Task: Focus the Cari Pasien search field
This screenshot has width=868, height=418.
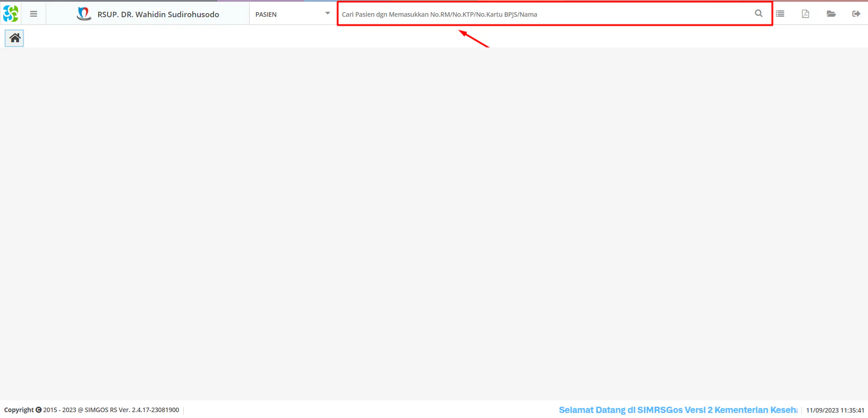Action: [543, 14]
